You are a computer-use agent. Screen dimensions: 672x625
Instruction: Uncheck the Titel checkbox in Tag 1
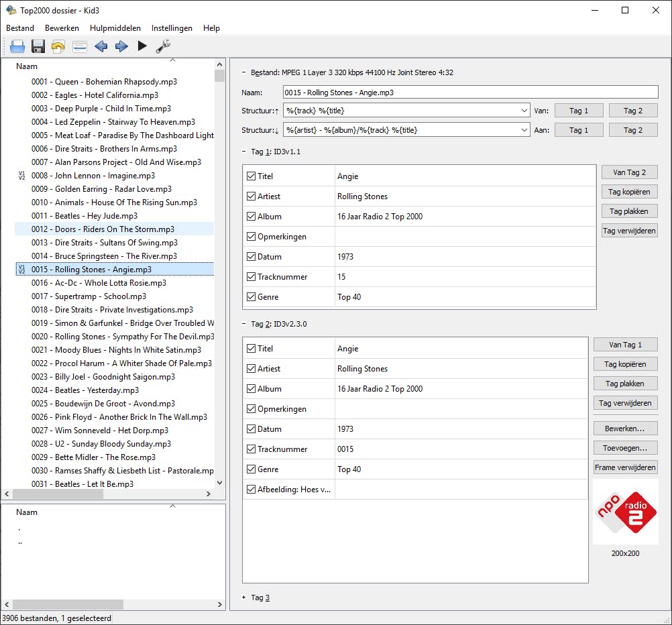(251, 176)
